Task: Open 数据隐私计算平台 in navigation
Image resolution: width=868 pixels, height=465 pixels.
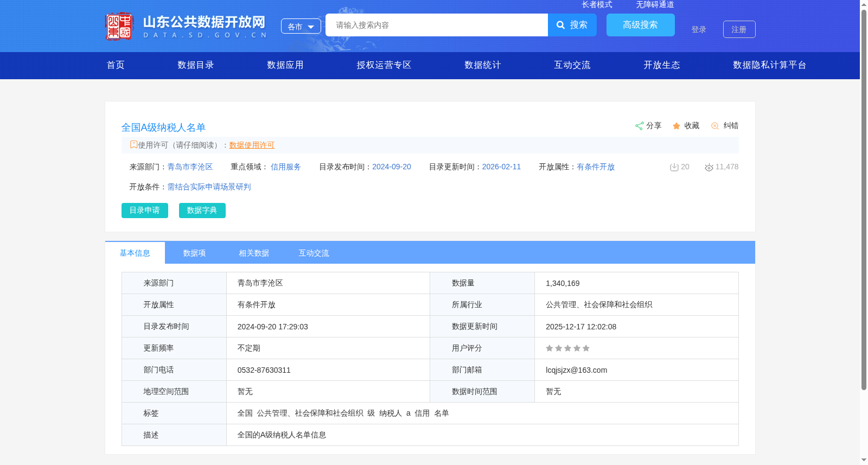Action: [770, 65]
